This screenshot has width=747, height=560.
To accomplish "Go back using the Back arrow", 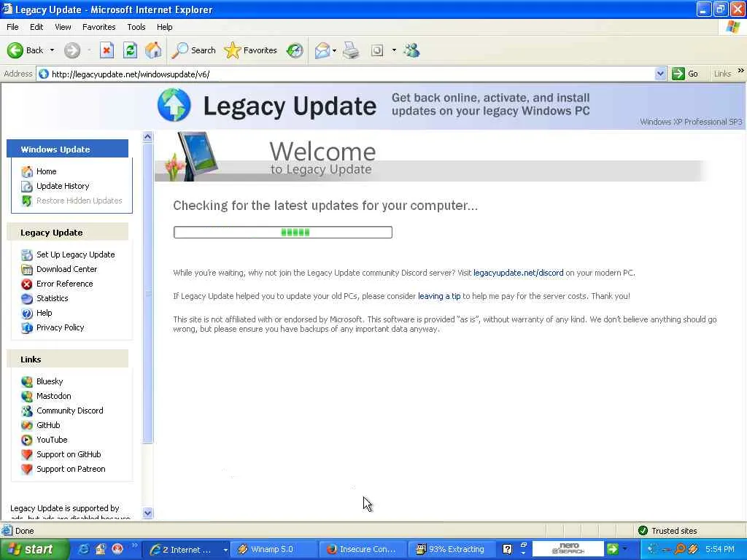I will click(25, 50).
